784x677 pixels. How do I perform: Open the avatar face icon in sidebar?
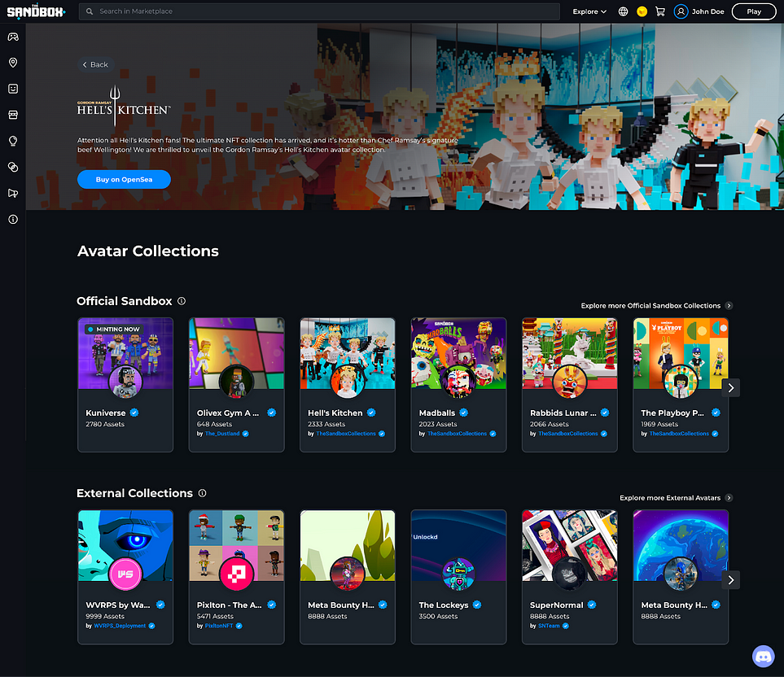(x=13, y=89)
